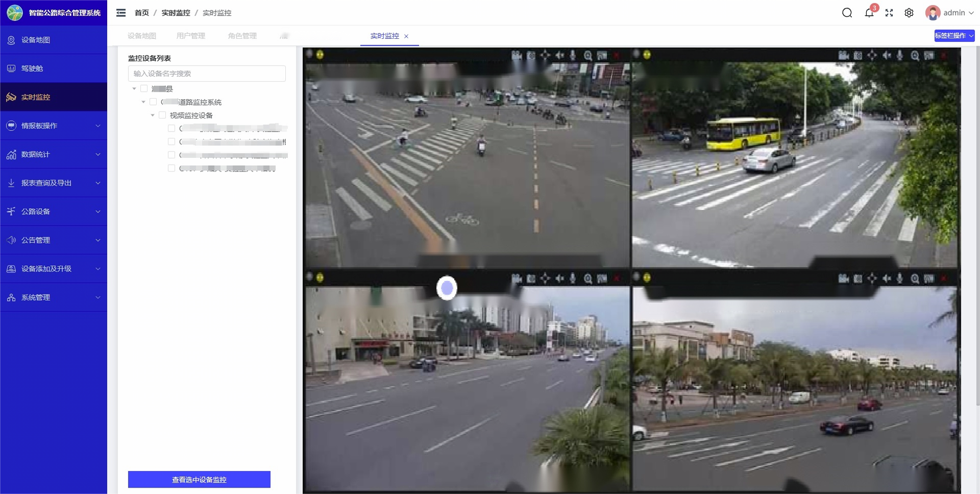Mute the speaker on bottom-left video

[x=559, y=278]
